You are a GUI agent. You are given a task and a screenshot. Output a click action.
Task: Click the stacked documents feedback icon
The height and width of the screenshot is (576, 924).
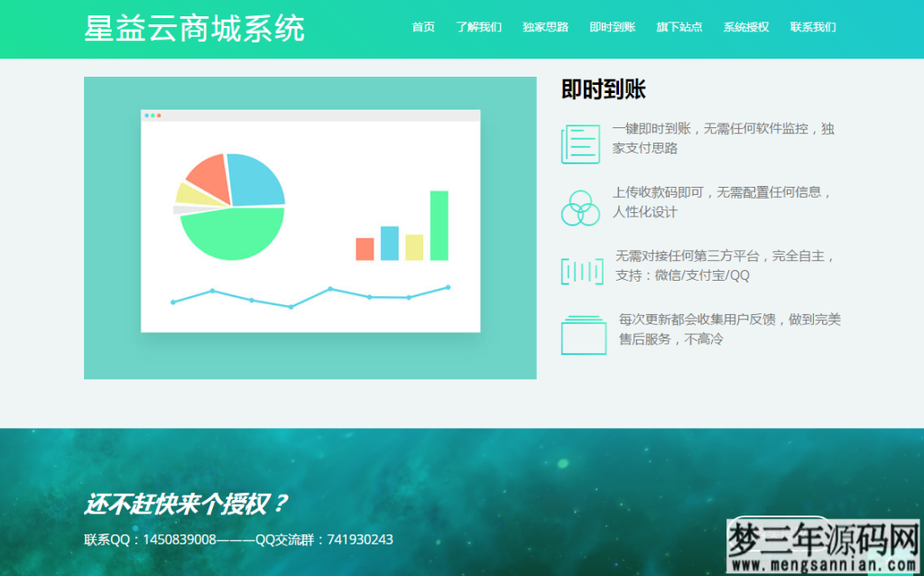[583, 333]
